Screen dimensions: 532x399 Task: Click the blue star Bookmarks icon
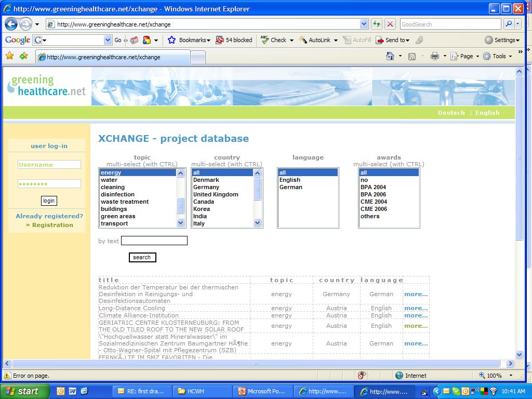[171, 40]
